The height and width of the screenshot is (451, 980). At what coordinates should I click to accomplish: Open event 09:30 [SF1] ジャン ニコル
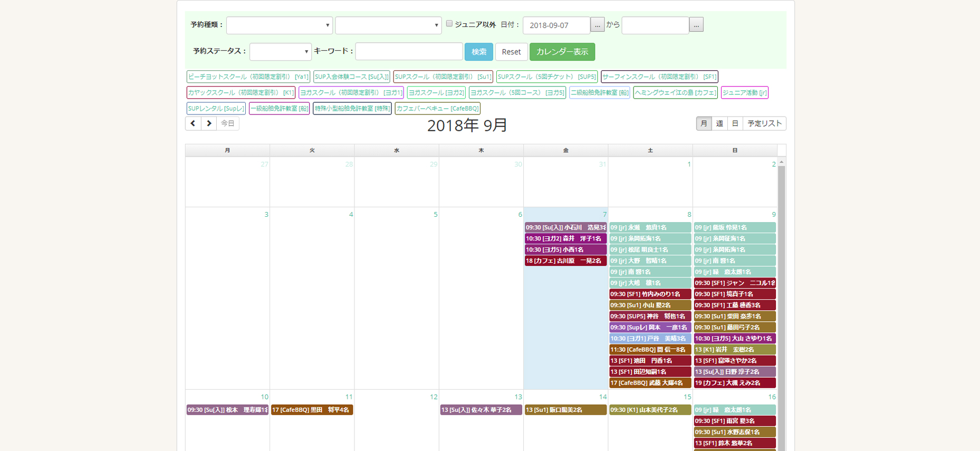pyautogui.click(x=735, y=283)
